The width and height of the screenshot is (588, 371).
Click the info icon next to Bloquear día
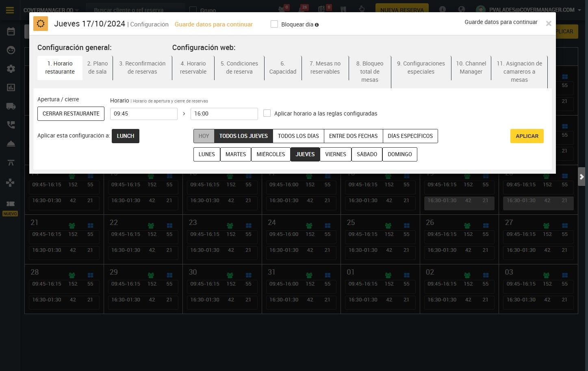pyautogui.click(x=317, y=25)
